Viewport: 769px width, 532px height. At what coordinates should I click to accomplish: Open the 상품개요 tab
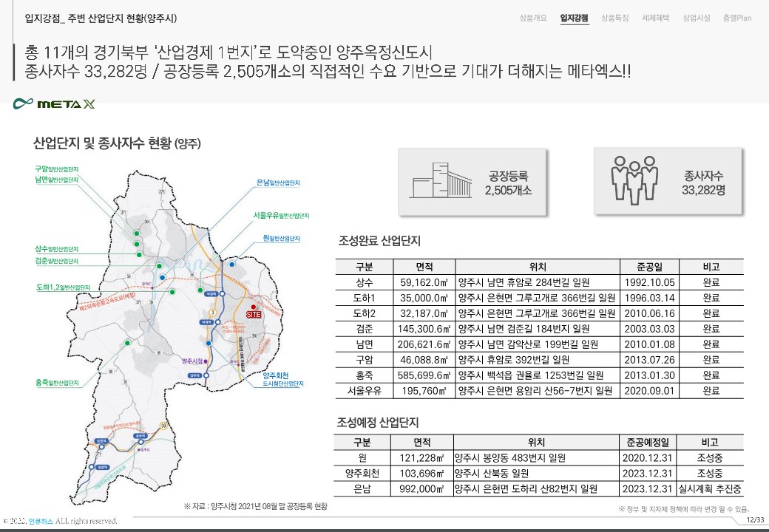pyautogui.click(x=534, y=18)
